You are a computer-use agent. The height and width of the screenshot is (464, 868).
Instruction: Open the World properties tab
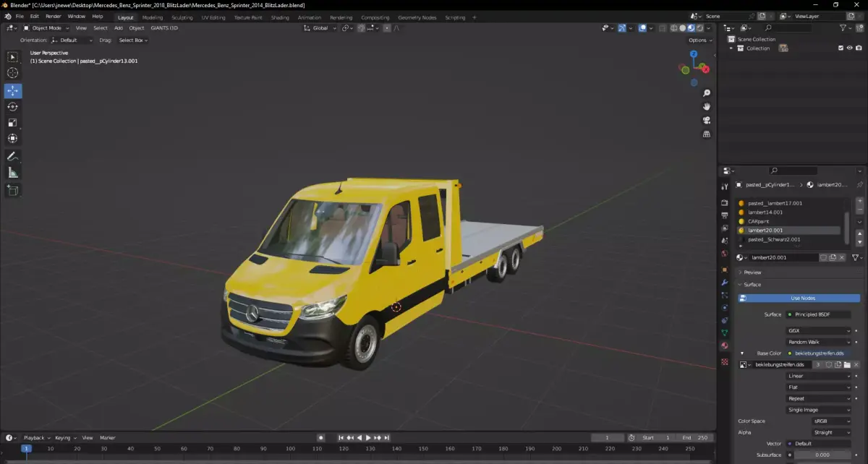(x=725, y=254)
